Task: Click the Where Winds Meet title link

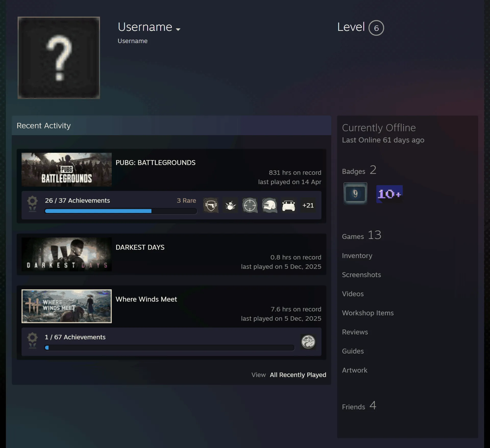Action: coord(146,299)
